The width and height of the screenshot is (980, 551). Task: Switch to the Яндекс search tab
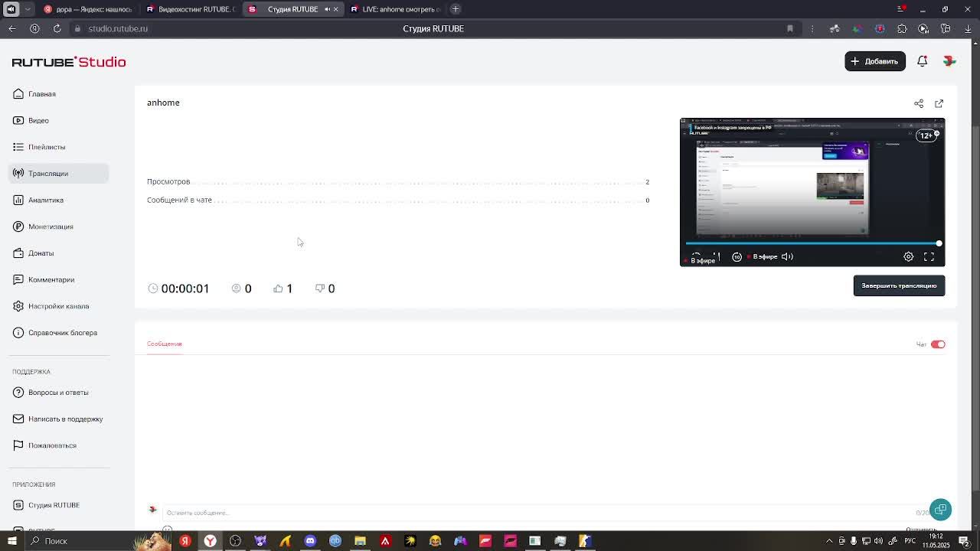[x=88, y=9]
